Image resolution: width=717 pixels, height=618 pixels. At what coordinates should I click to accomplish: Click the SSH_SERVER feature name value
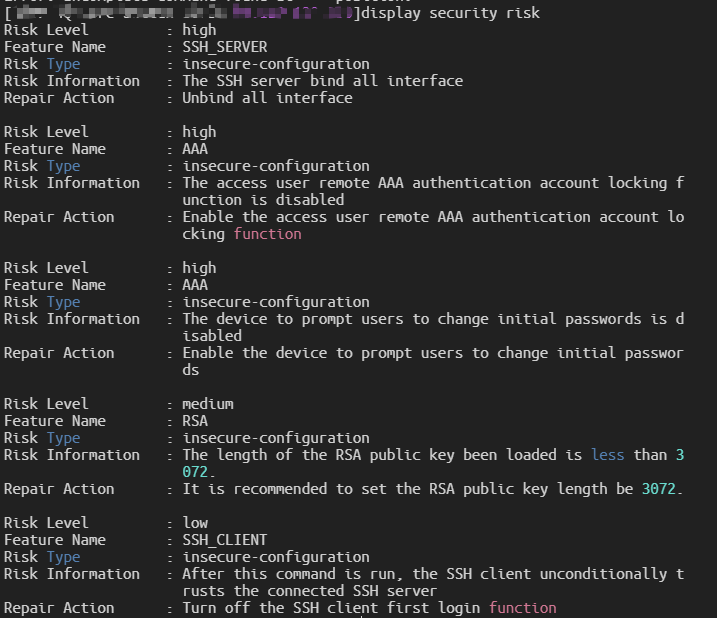(x=224, y=47)
